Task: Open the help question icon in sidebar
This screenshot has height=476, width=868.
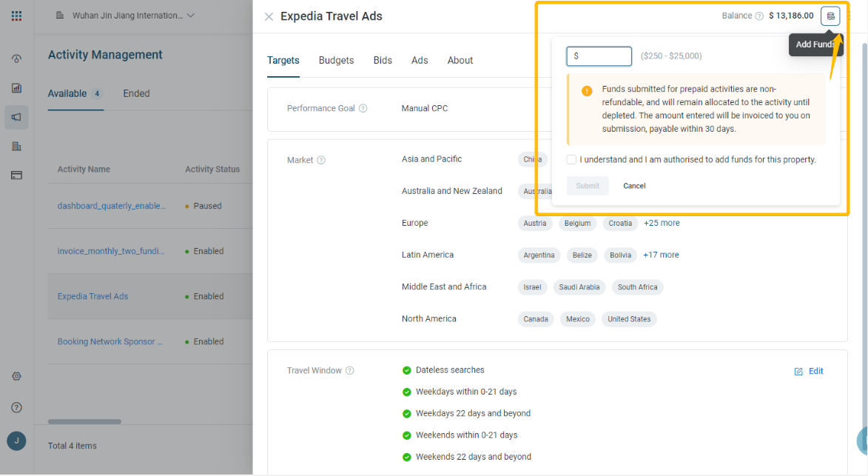Action: 16,408
